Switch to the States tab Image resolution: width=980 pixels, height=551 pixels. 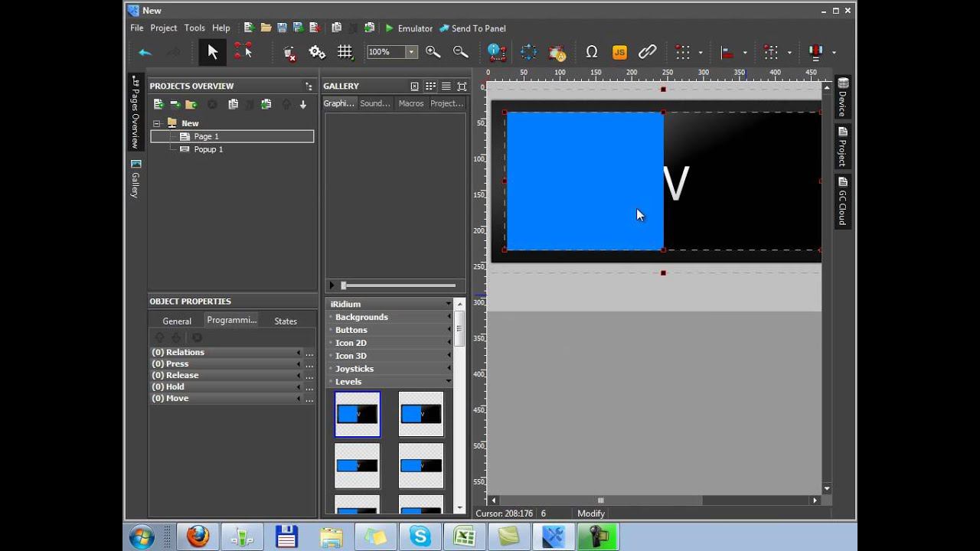[x=286, y=321]
